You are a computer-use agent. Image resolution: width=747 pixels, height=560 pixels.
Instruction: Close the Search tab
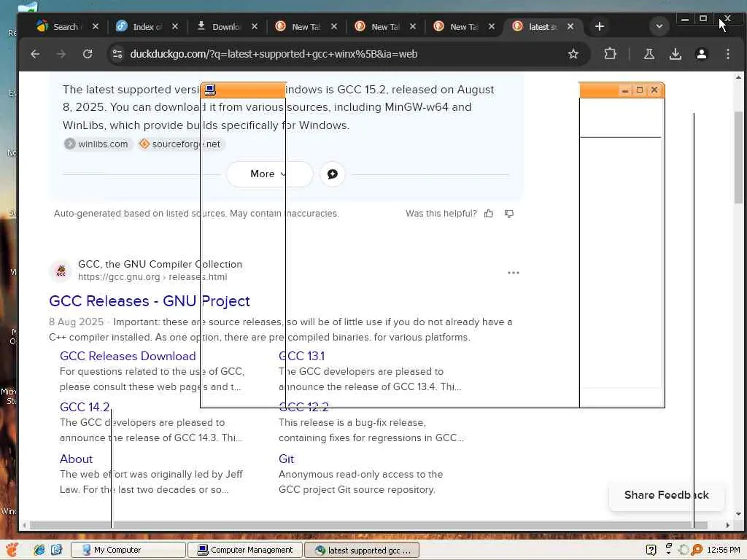(x=96, y=27)
